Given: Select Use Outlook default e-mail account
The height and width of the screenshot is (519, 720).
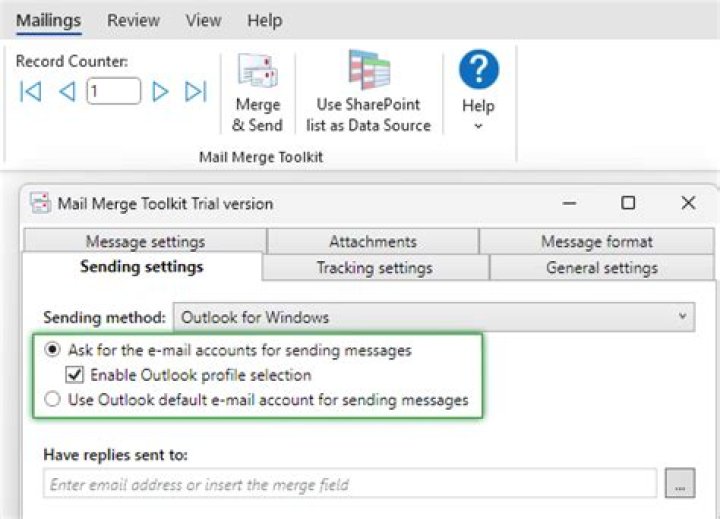Looking at the screenshot, I should [x=52, y=400].
